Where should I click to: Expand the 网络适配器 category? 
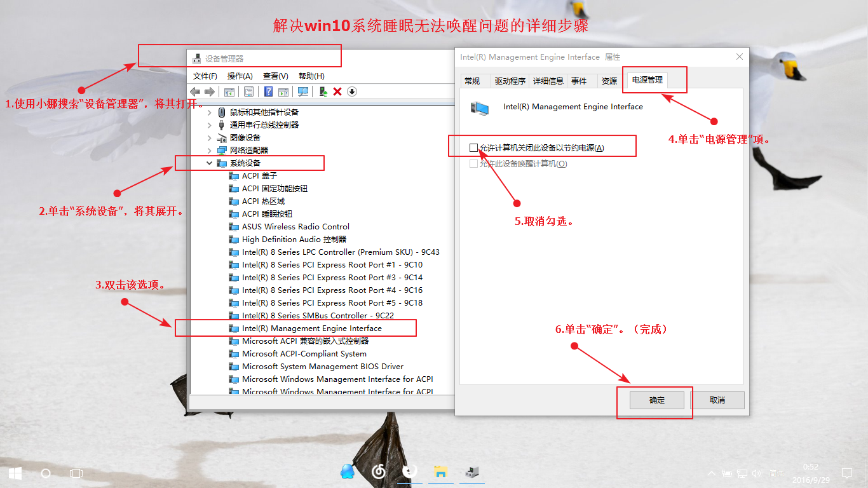coord(209,151)
